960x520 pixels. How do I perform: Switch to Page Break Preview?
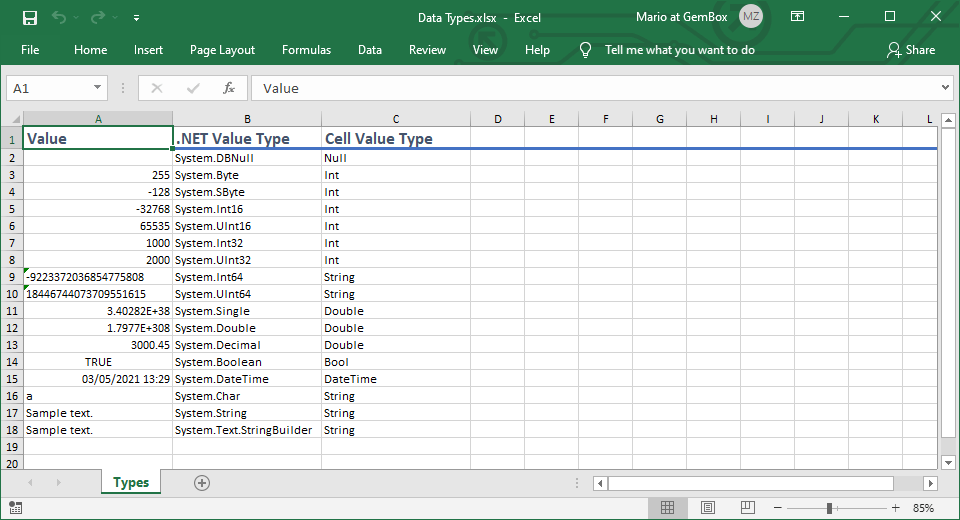[x=748, y=508]
